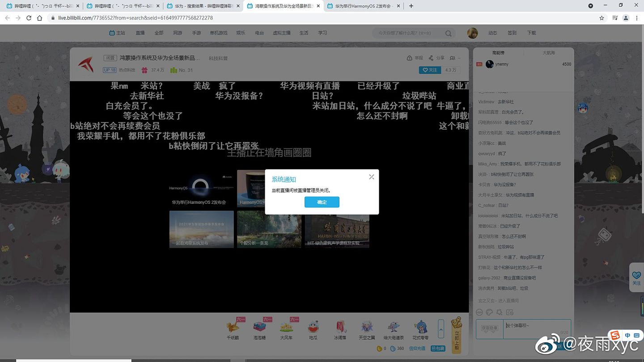Open the 网游 navigation item

click(178, 33)
